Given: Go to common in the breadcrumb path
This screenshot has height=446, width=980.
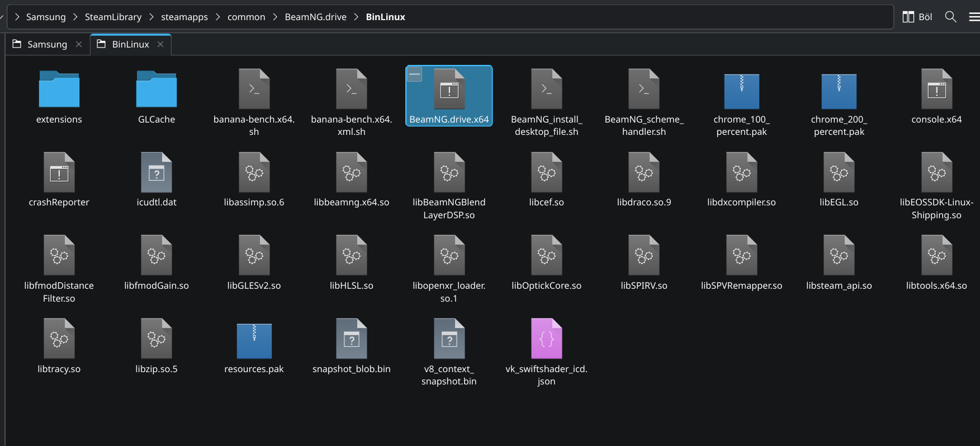Looking at the screenshot, I should click(247, 17).
